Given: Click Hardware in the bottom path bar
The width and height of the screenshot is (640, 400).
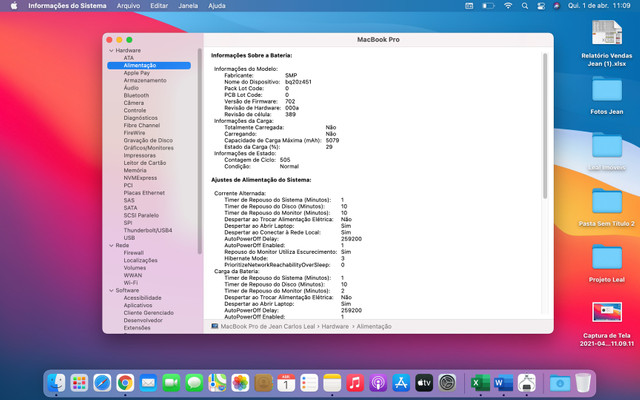Looking at the screenshot, I should coord(335,327).
